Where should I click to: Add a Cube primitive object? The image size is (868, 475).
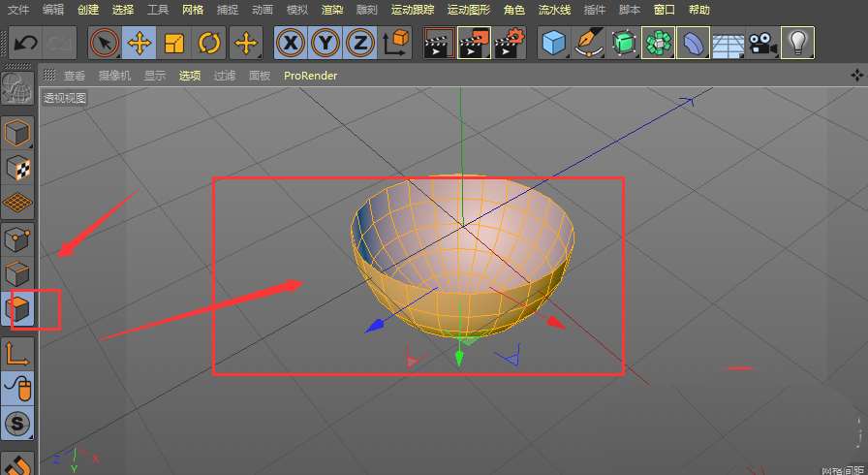pyautogui.click(x=553, y=44)
